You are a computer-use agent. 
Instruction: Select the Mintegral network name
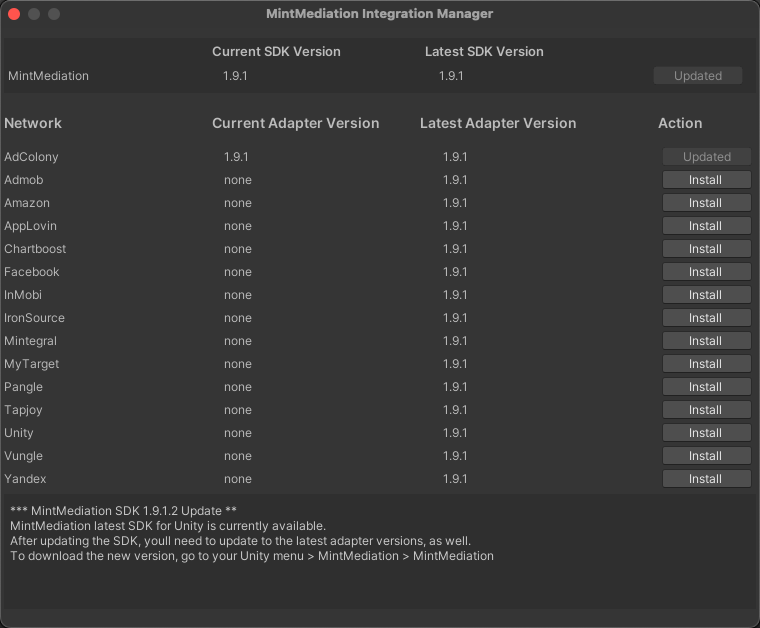pos(30,341)
